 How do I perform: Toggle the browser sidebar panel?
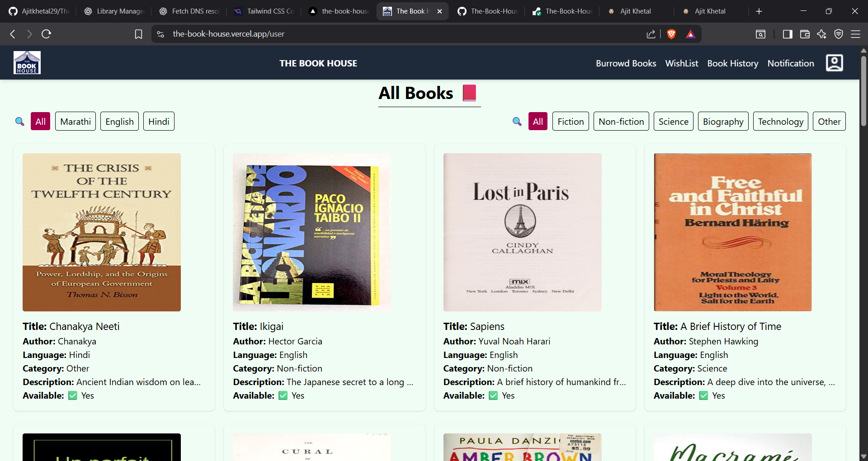pos(788,34)
